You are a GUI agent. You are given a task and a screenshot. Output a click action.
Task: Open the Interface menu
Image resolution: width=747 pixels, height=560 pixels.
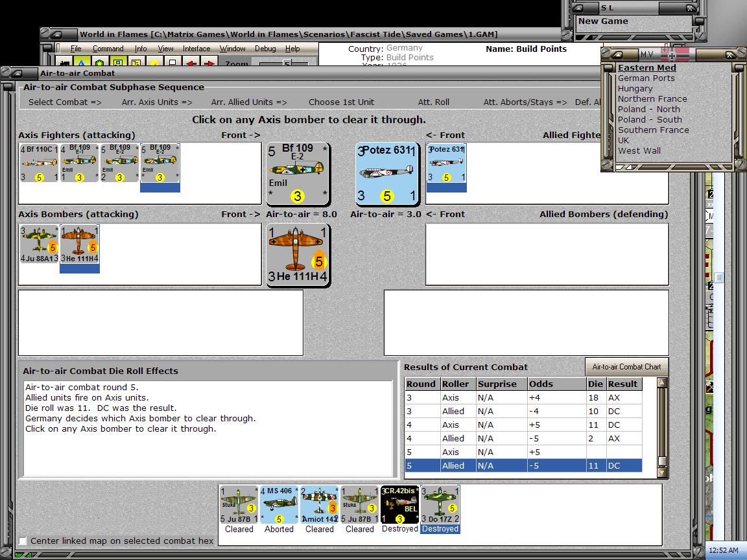[196, 49]
